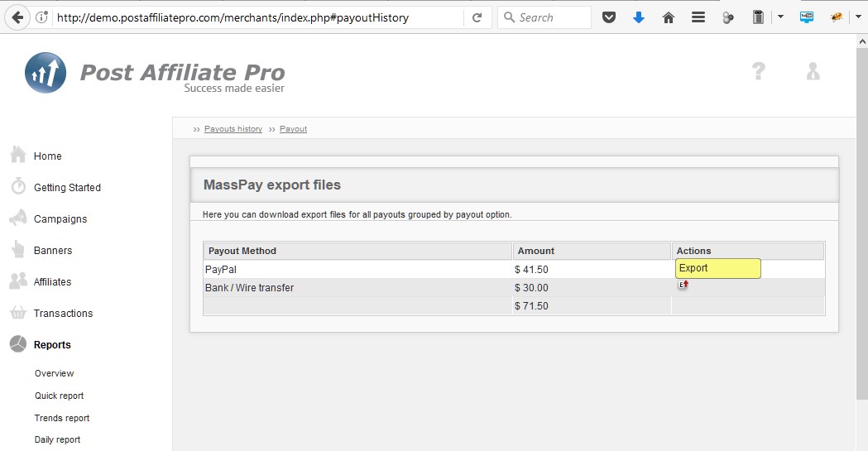
Task: Expand the dropdown arrow beside the clipboard icon
Action: 780,17
